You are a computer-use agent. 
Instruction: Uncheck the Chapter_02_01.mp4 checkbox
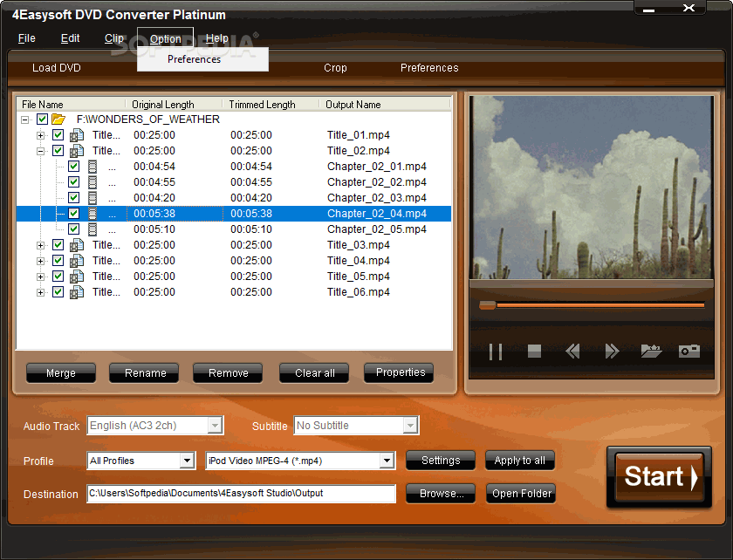[x=74, y=167]
